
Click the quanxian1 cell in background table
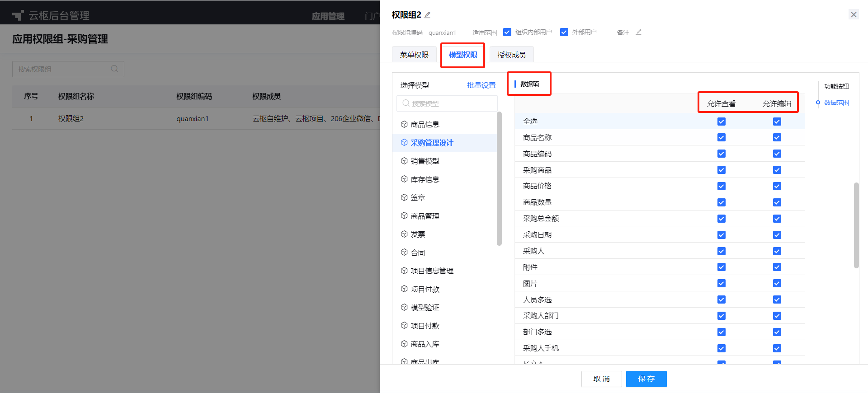(193, 118)
